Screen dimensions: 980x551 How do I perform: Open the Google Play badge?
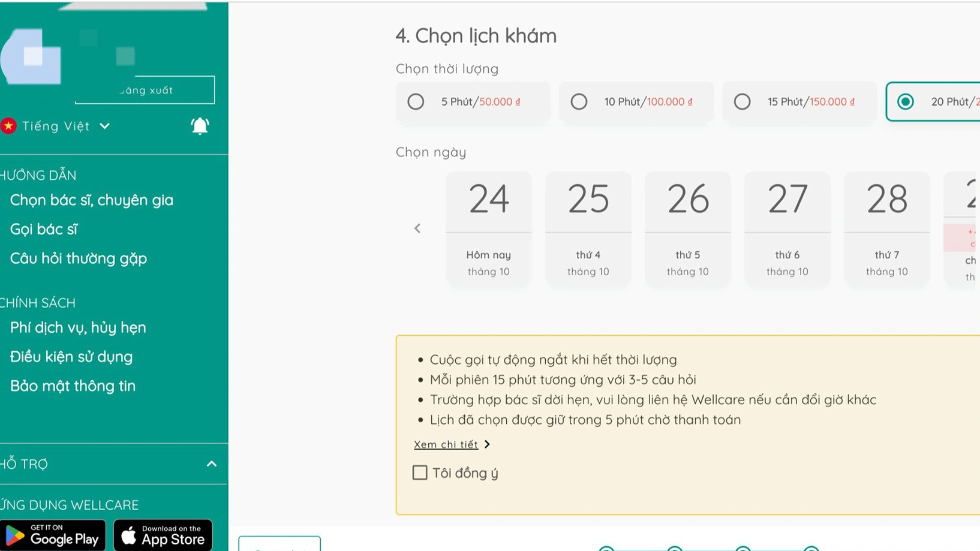point(52,535)
